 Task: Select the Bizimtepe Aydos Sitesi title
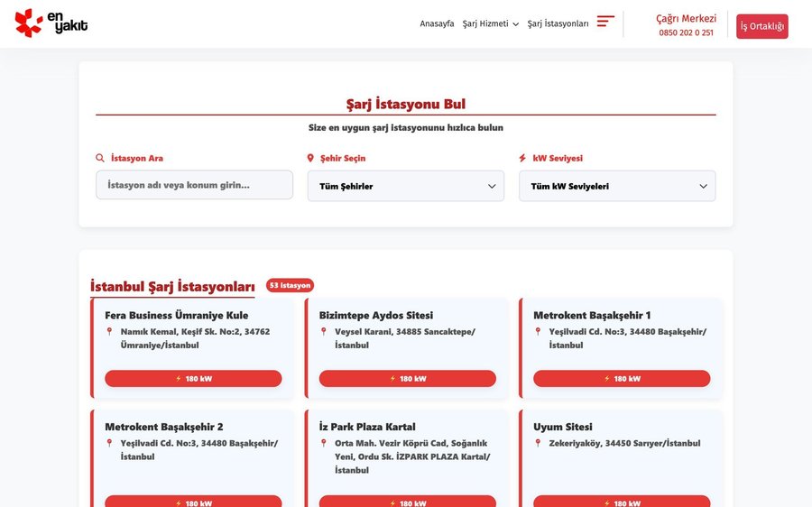coord(376,316)
